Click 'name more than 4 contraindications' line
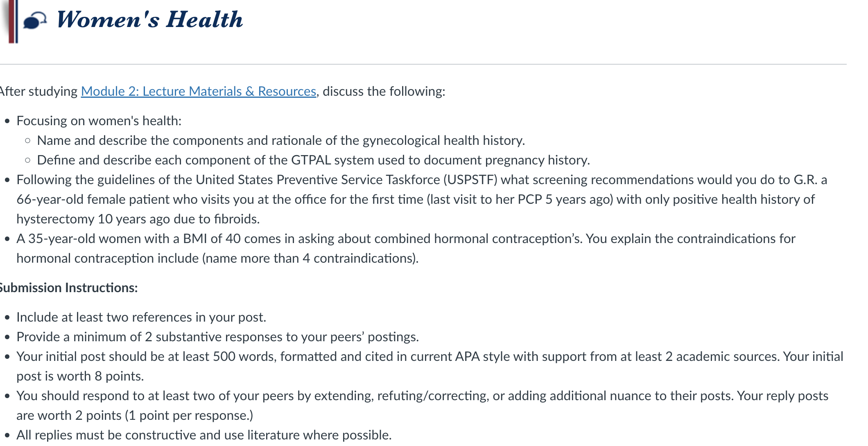This screenshot has height=446, width=868. 217,258
